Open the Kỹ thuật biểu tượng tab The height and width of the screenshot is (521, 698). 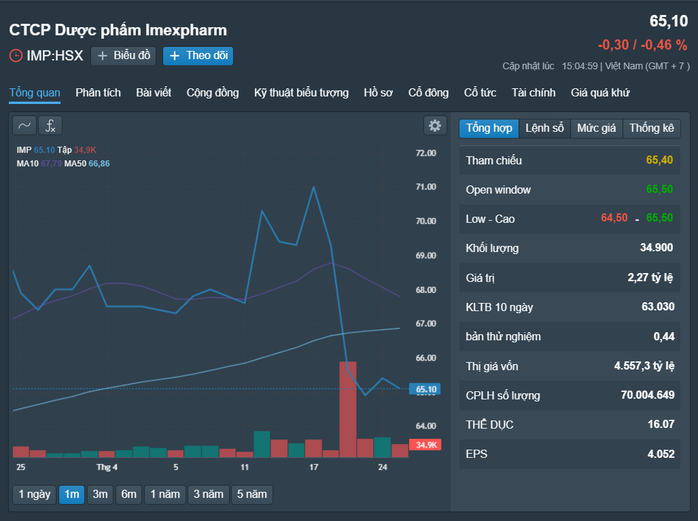pos(301,93)
